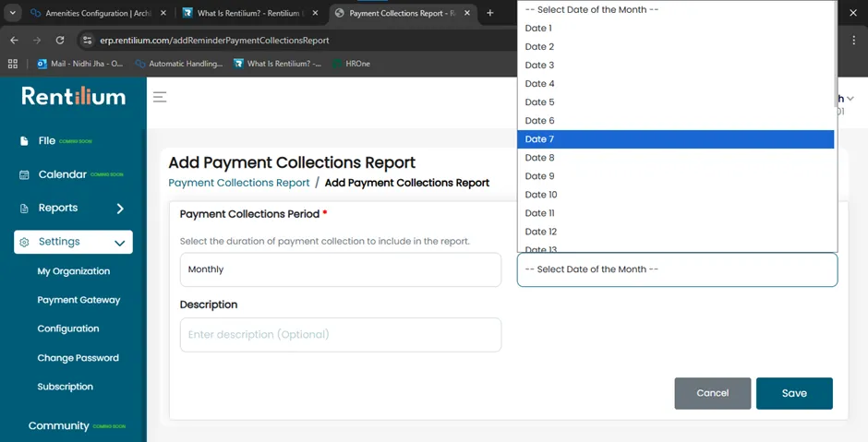Click the Cancel button
The image size is (868, 442).
tap(713, 393)
